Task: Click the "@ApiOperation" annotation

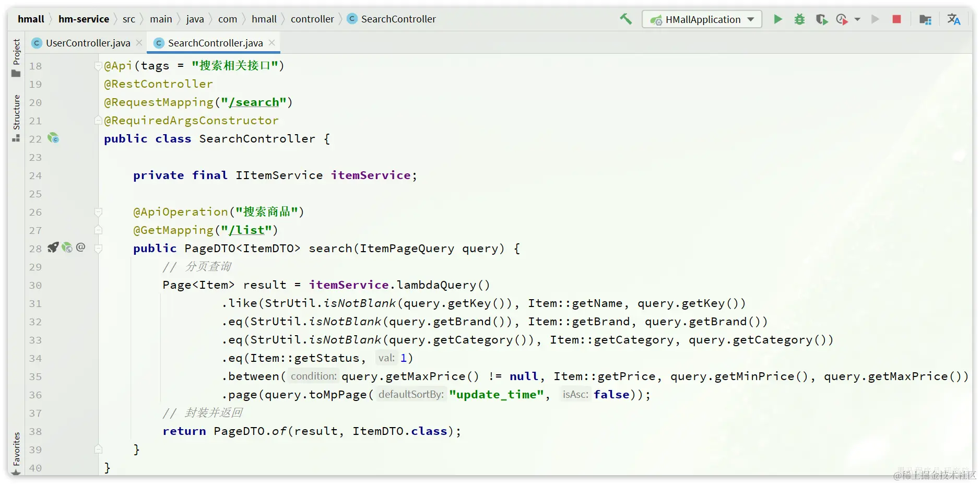Action: click(x=181, y=212)
